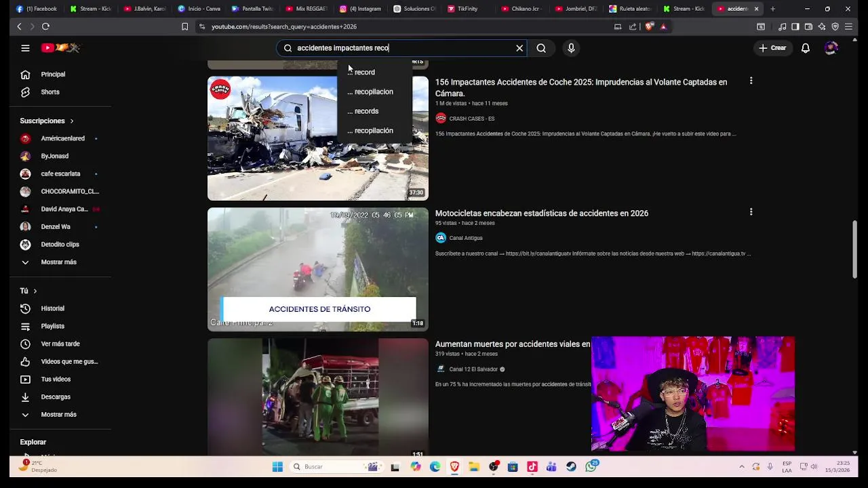Open the Windows Start menu

(x=277, y=466)
